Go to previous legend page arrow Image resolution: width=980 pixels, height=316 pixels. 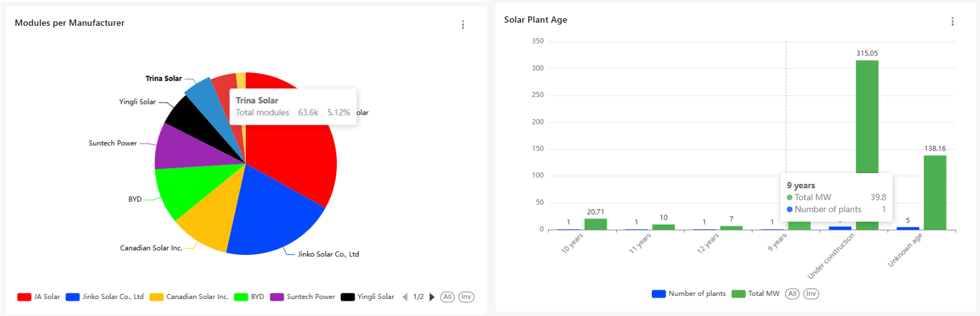405,297
